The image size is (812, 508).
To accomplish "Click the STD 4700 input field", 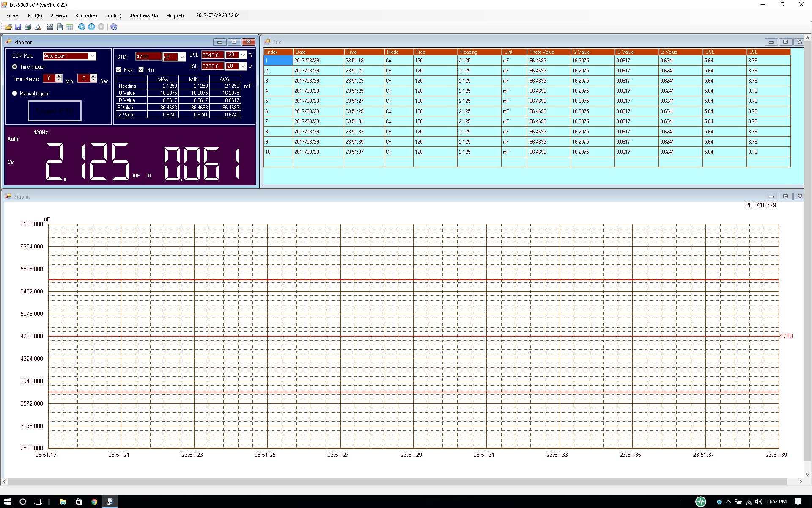I will (x=148, y=56).
